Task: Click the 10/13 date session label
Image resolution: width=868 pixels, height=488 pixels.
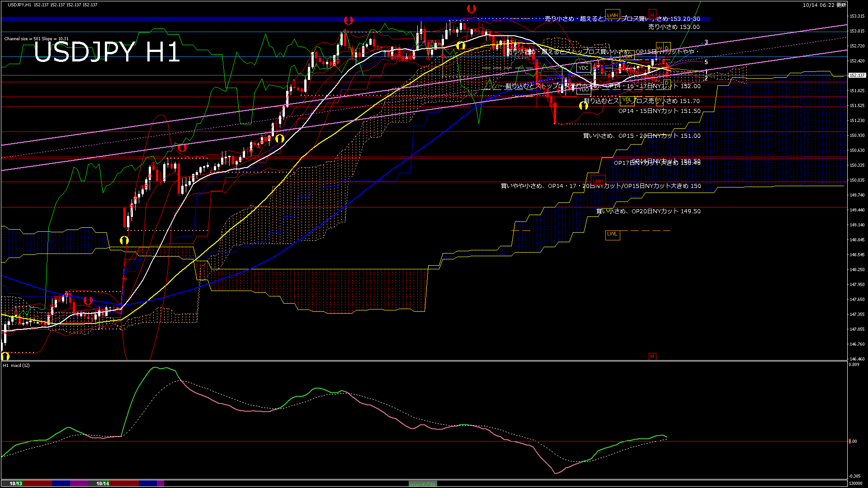Action: pos(16,483)
